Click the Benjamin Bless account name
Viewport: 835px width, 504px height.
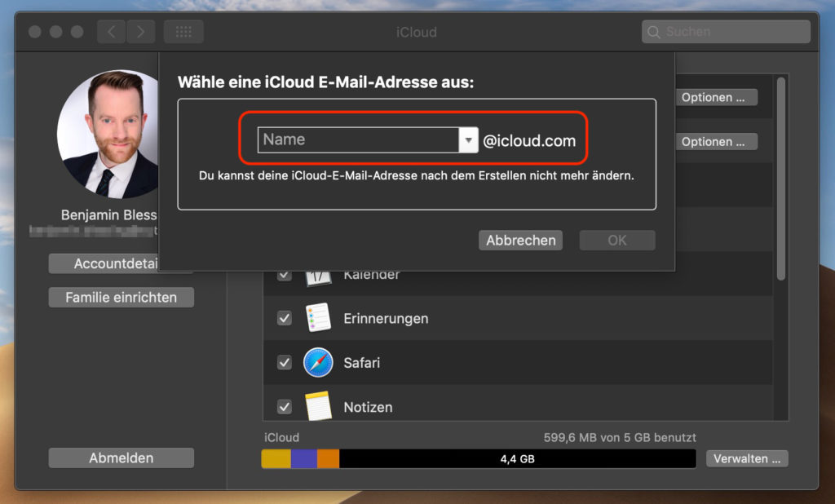point(109,214)
